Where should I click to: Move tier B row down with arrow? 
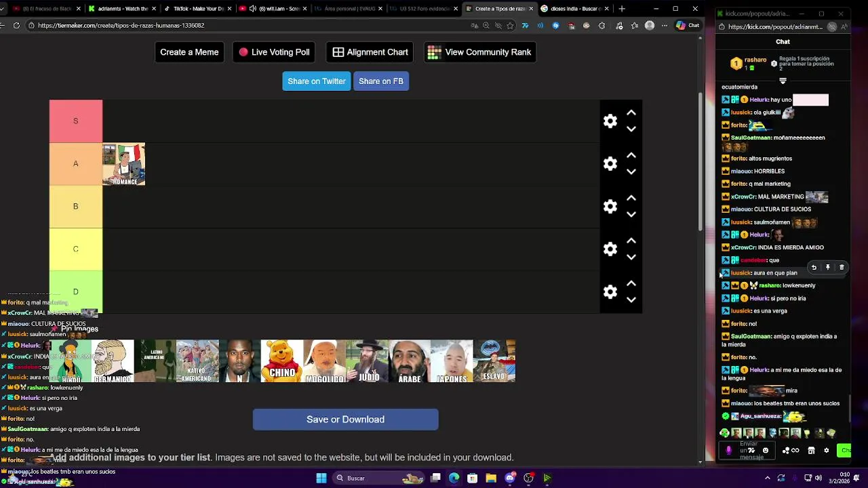(x=631, y=214)
